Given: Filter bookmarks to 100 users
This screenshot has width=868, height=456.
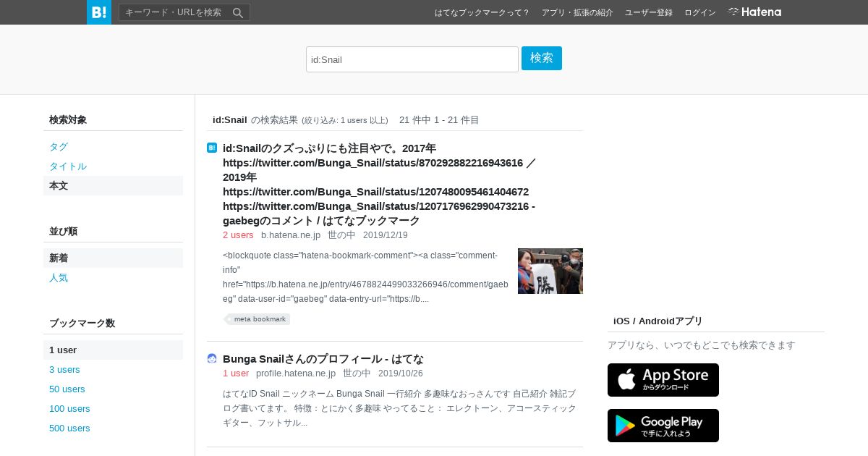Looking at the screenshot, I should click(113, 409).
